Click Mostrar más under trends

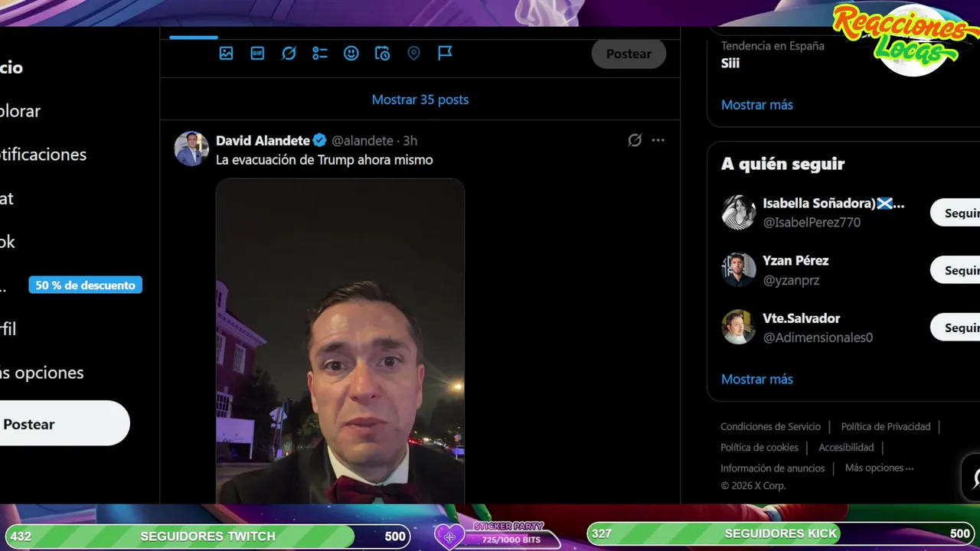(756, 105)
